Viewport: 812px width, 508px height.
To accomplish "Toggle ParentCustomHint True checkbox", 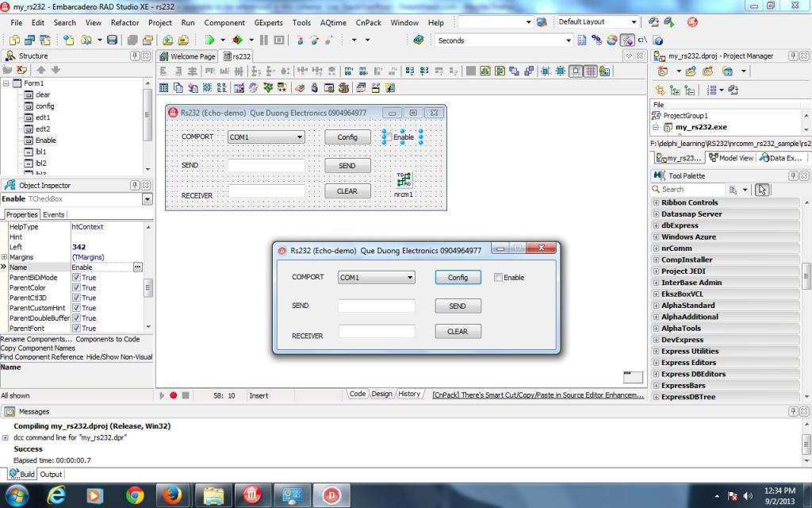I will (76, 308).
